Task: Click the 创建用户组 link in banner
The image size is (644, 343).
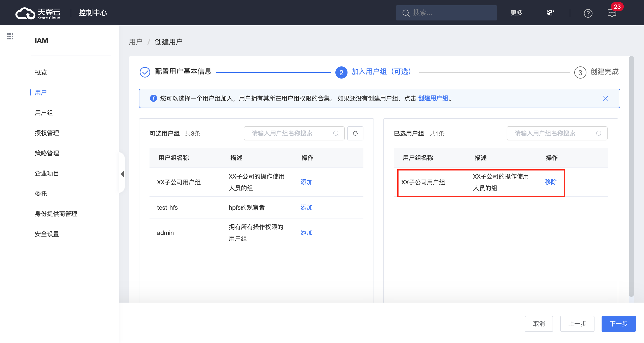Action: (433, 98)
